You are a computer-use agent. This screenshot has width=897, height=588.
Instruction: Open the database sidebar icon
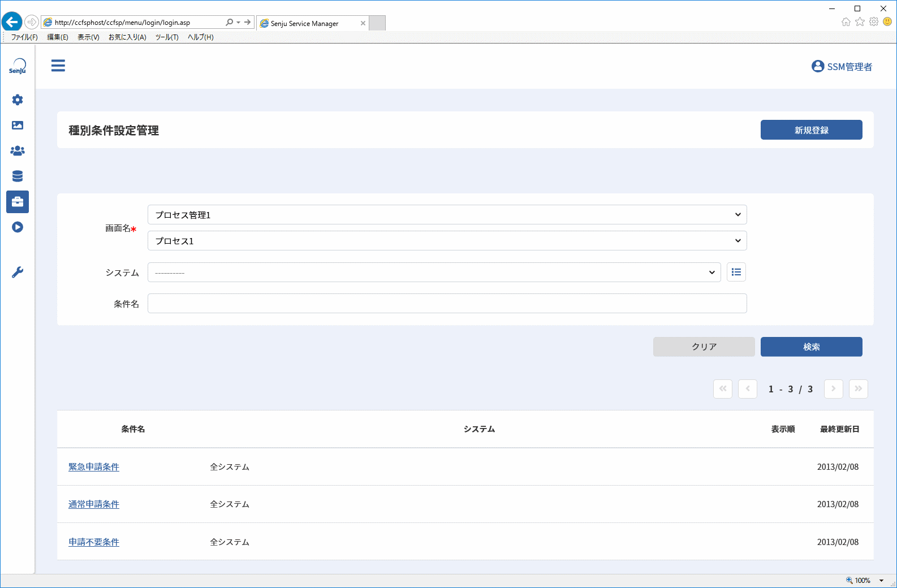pyautogui.click(x=18, y=176)
